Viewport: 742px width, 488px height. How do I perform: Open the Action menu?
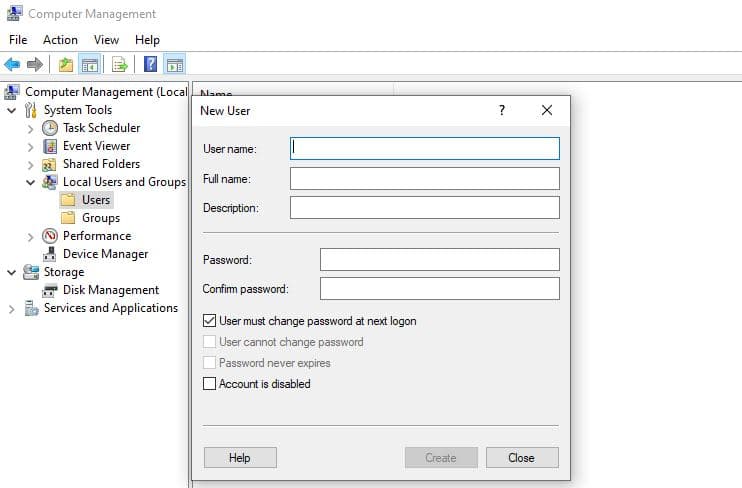(60, 40)
